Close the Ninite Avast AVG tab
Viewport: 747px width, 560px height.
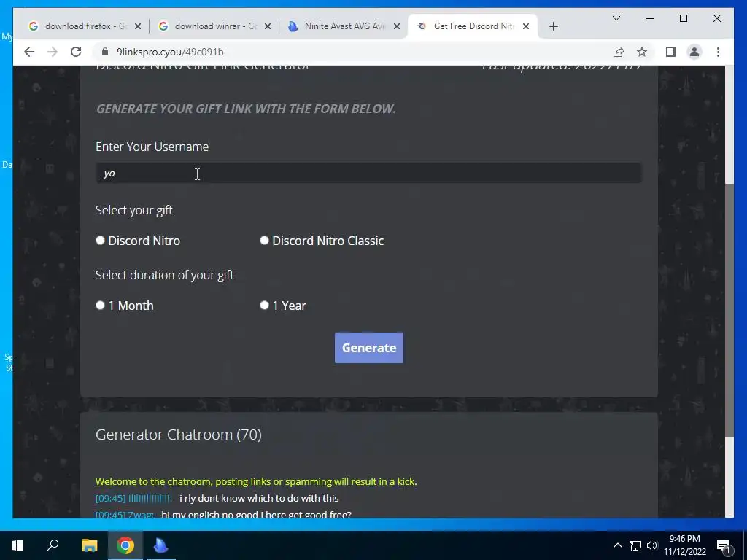coord(396,27)
